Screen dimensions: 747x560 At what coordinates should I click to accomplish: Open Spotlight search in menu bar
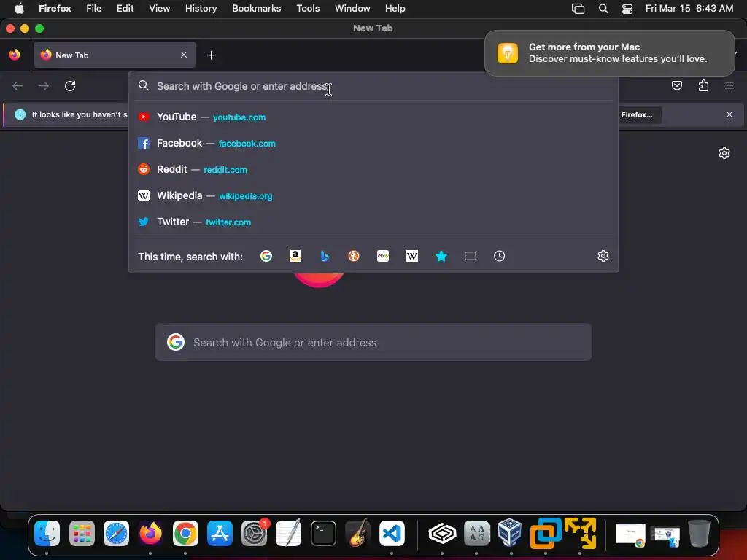coord(603,8)
